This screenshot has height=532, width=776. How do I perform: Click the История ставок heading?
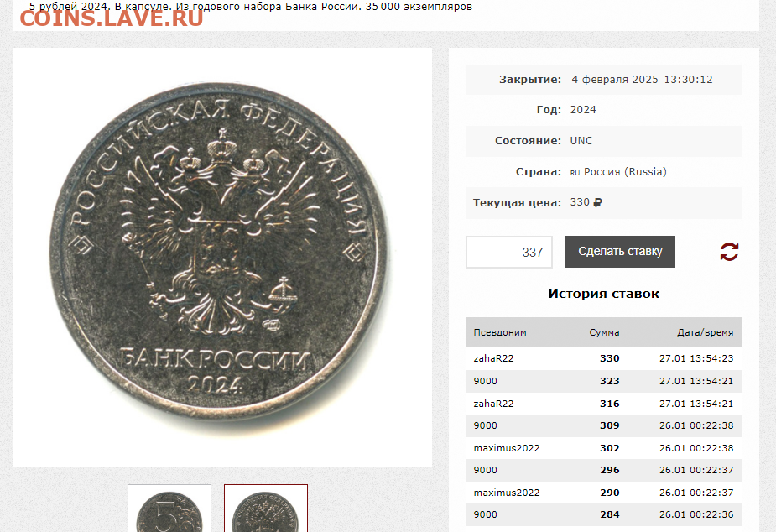coord(604,294)
